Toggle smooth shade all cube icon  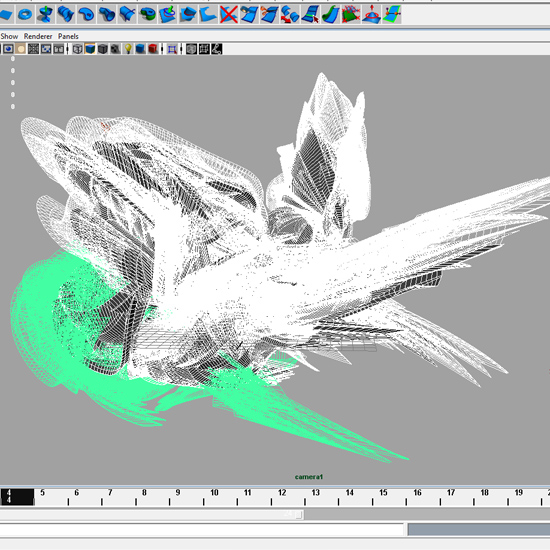90,49
